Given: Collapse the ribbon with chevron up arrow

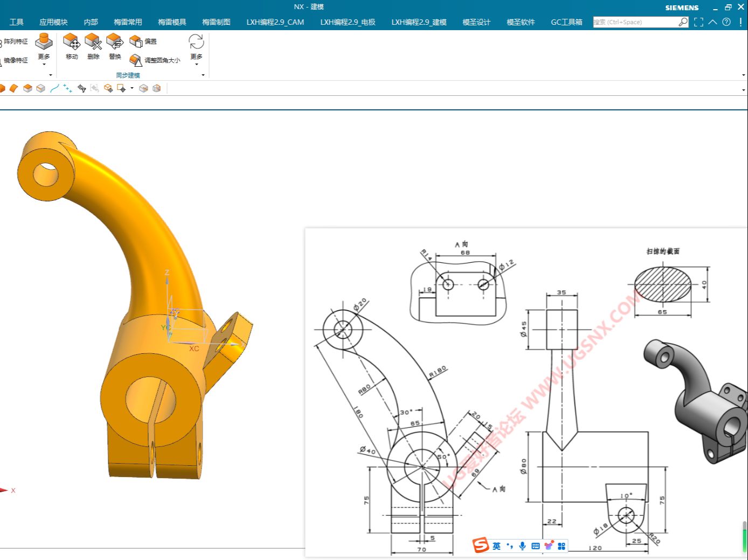Looking at the screenshot, I should pos(712,22).
